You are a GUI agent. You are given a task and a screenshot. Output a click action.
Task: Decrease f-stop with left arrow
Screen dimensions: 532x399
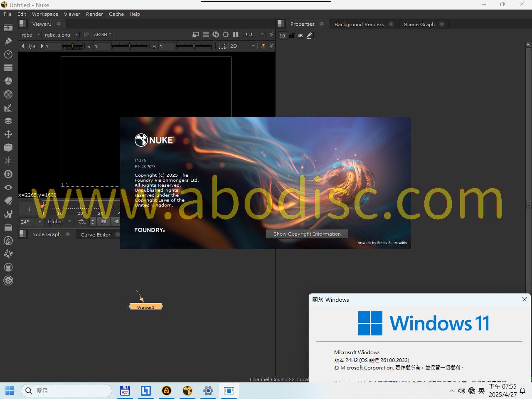[23, 46]
